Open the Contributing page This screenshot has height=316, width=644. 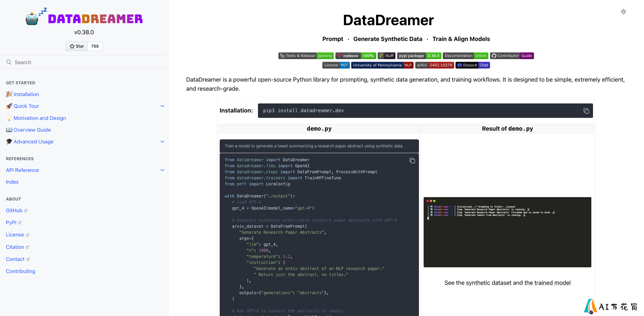point(20,271)
